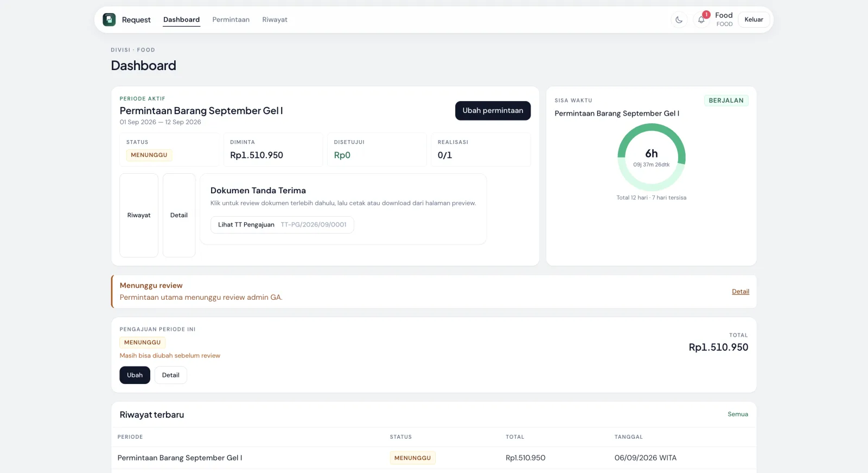Click the Menunggu review banner title
Screen dimensions: 868x473
coord(151,286)
